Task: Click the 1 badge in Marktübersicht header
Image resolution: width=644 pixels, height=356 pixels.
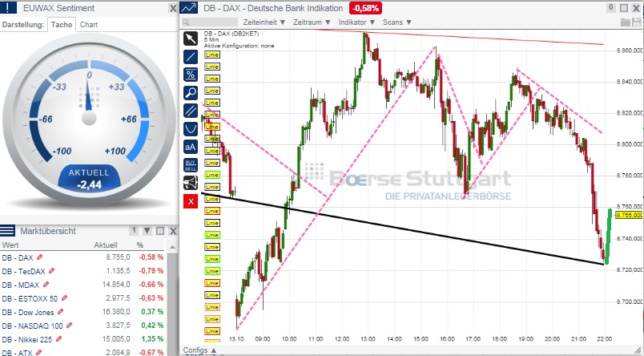Action: pyautogui.click(x=134, y=230)
